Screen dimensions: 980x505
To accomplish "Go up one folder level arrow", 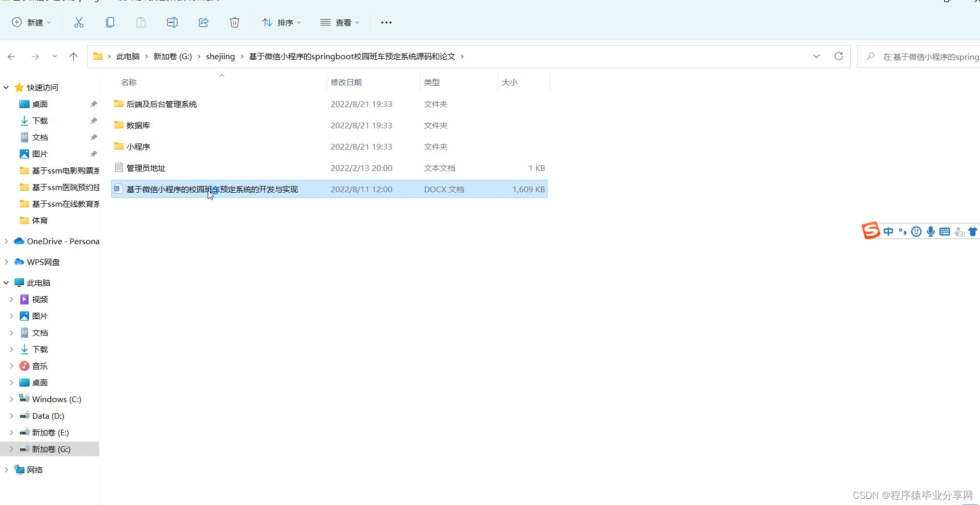I will point(74,57).
